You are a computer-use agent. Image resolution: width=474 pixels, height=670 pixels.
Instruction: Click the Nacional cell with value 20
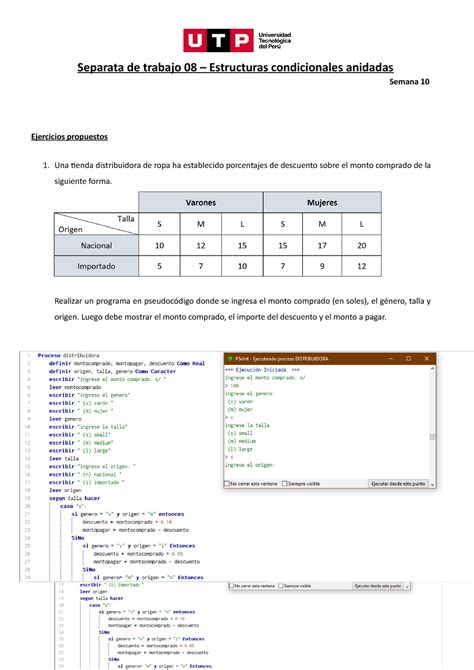pos(362,245)
